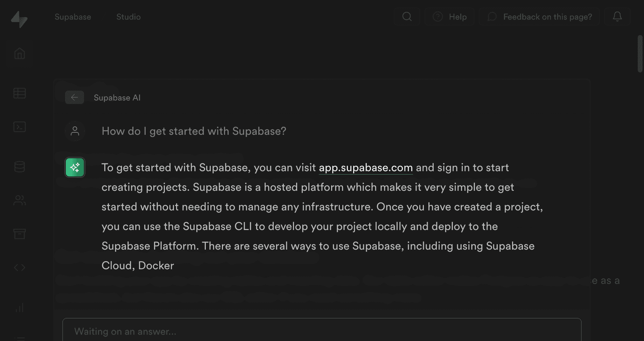Click the question text 'How do I get started with Supabase?'

[x=194, y=131]
